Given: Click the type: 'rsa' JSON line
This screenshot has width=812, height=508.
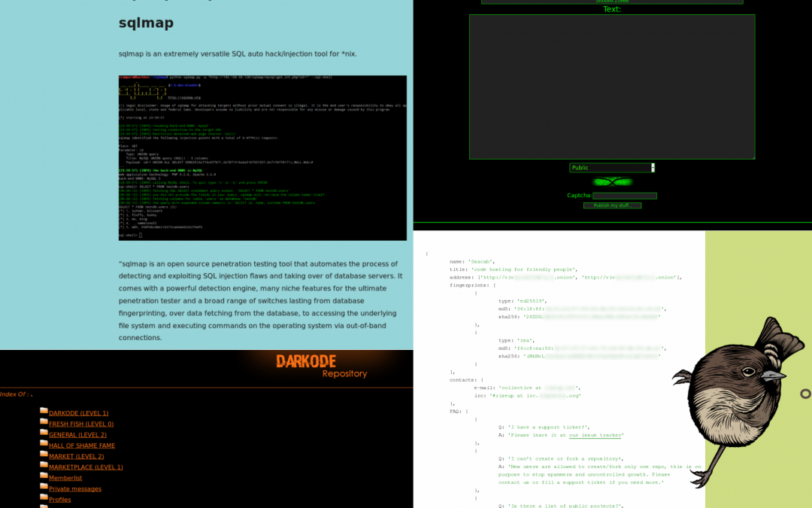Looking at the screenshot, I should [x=517, y=341].
